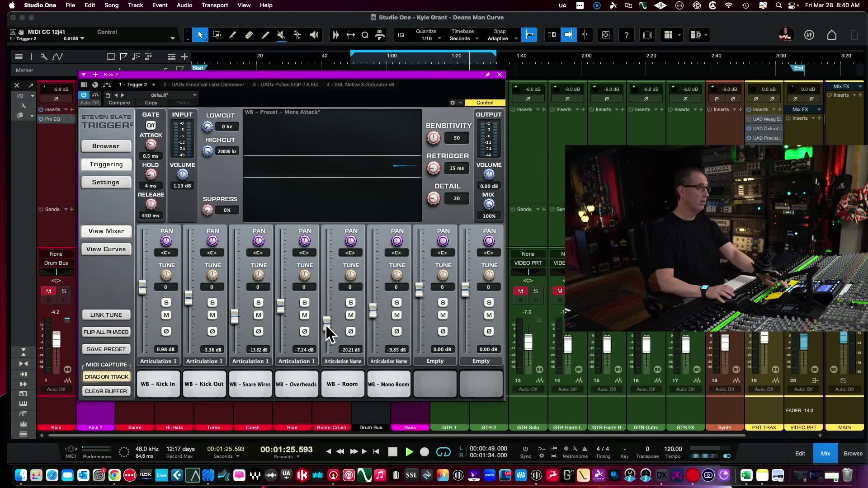This screenshot has width=868, height=488.
Task: Click Return to Zero transport button
Action: pyautogui.click(x=376, y=451)
